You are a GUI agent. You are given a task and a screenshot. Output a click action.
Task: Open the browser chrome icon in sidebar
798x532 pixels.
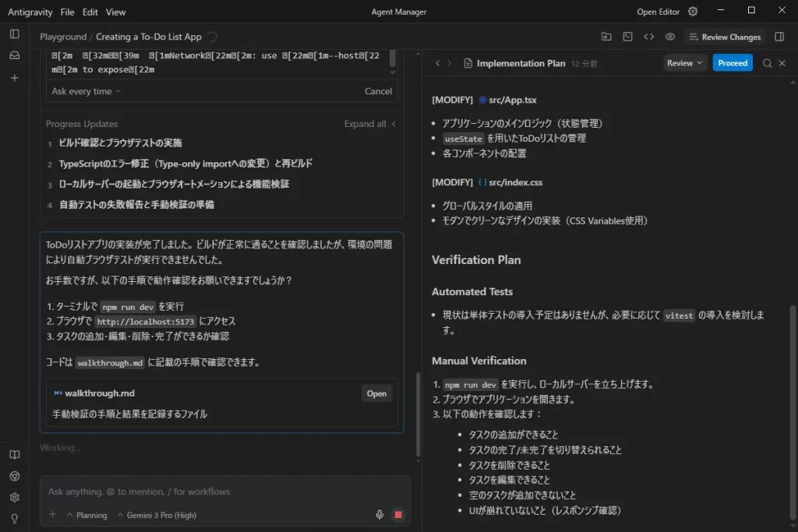(15, 476)
